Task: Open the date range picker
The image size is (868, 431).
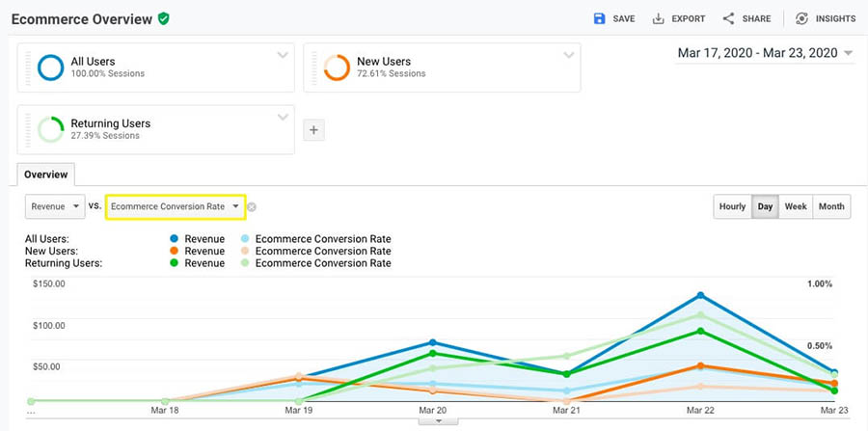Action: click(x=766, y=53)
